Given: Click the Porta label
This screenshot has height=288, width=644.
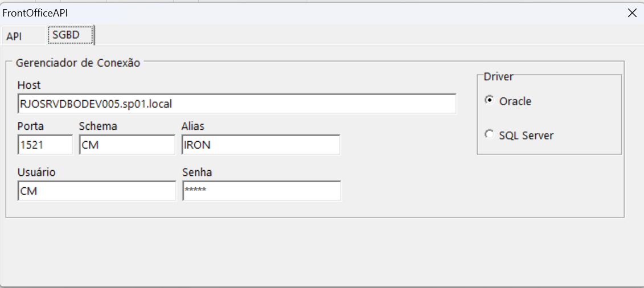Looking at the screenshot, I should (x=31, y=126).
